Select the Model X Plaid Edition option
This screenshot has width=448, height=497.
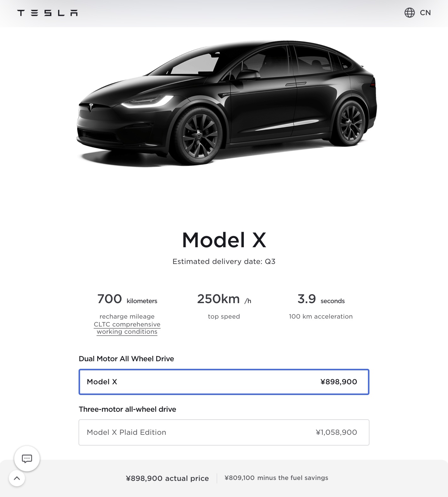click(224, 432)
